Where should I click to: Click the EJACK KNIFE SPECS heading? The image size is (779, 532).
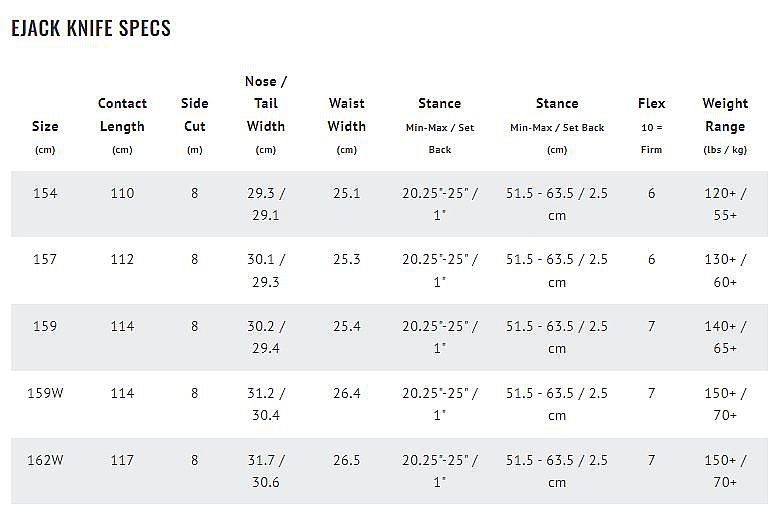point(91,28)
